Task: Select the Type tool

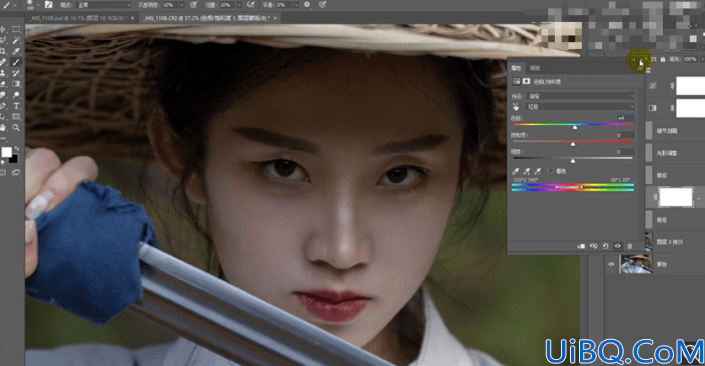Action: (16, 106)
